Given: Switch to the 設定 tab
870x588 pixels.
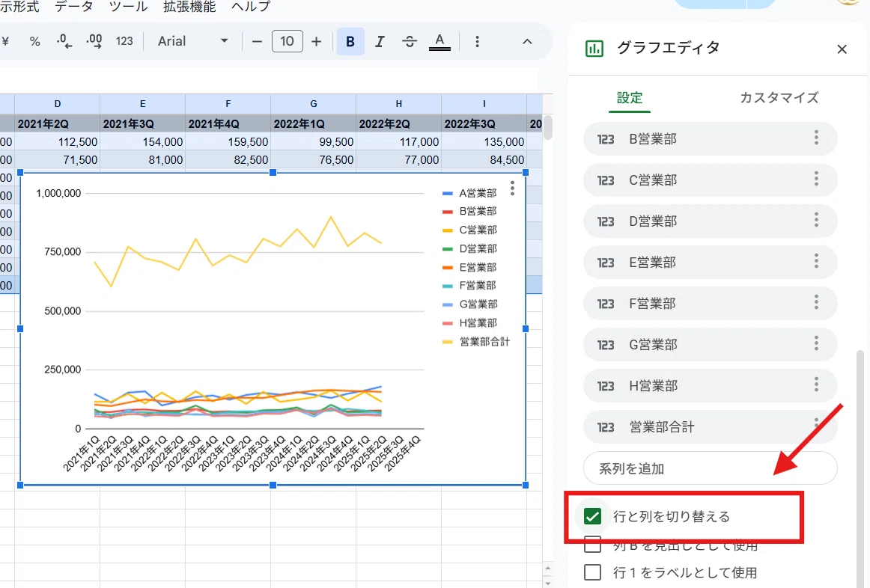Looking at the screenshot, I should pos(629,98).
